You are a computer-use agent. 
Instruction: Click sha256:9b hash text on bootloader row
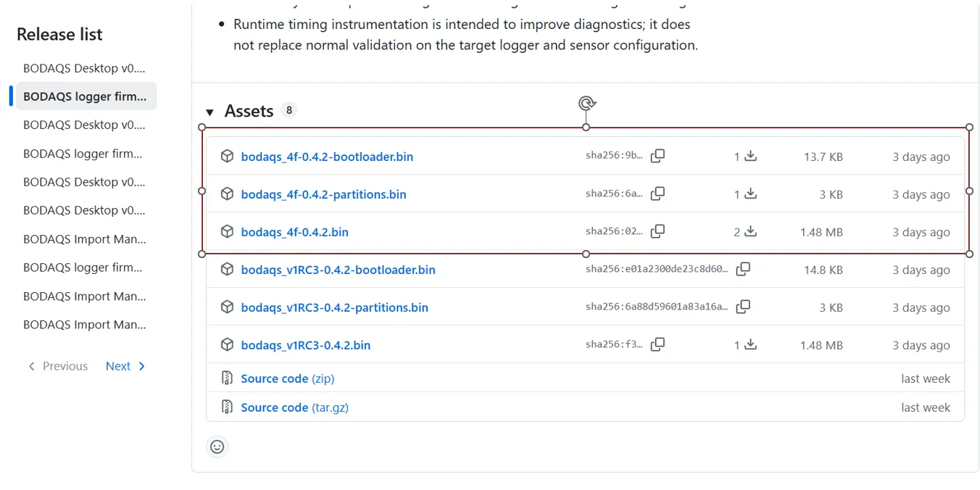point(614,156)
